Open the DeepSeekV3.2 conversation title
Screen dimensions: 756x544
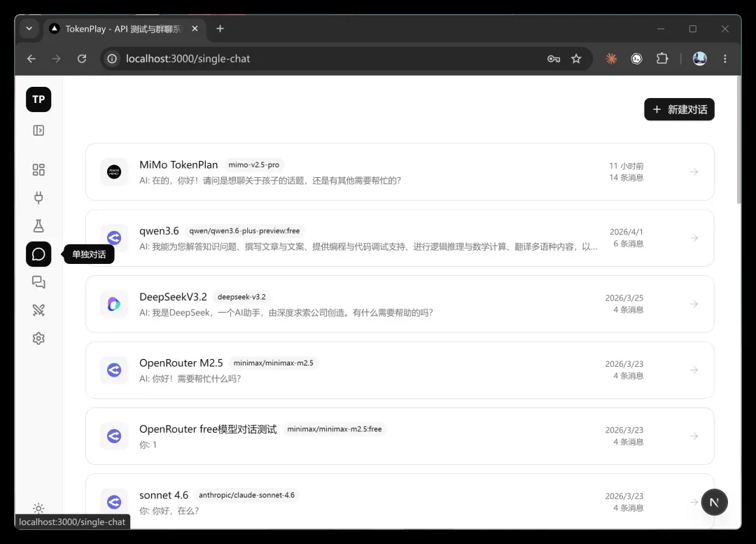[x=173, y=297]
